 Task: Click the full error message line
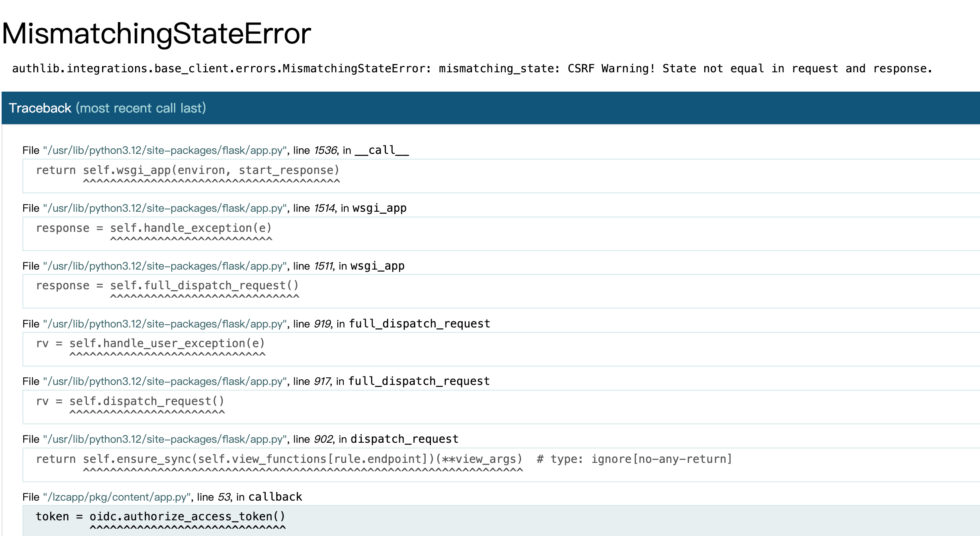472,69
